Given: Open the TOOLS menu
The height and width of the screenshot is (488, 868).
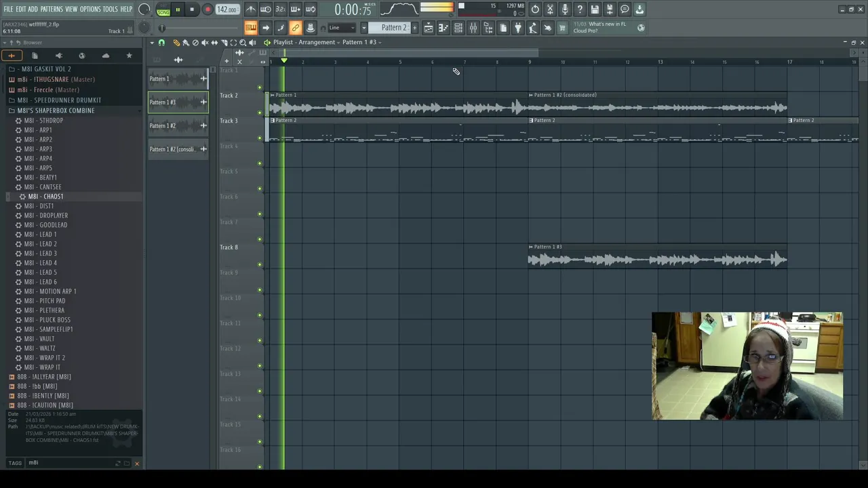Looking at the screenshot, I should pyautogui.click(x=111, y=9).
